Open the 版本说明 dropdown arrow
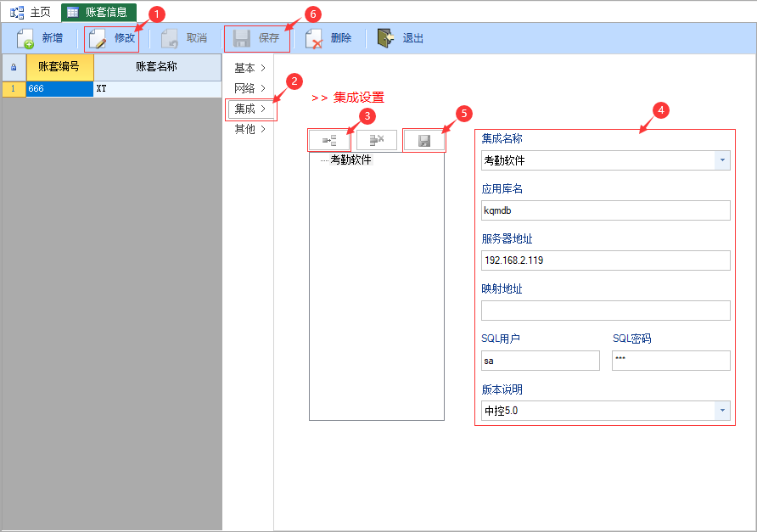Viewport: 757px width, 532px height. [722, 411]
